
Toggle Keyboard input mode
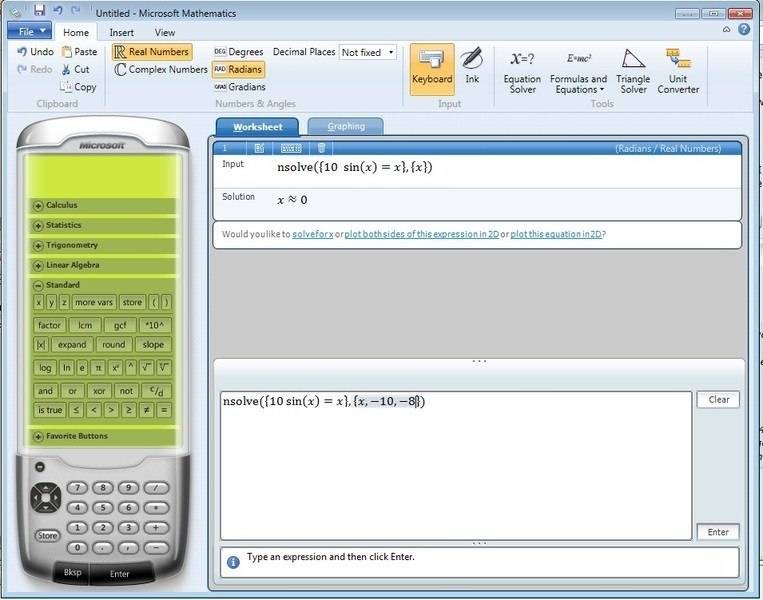[x=432, y=69]
